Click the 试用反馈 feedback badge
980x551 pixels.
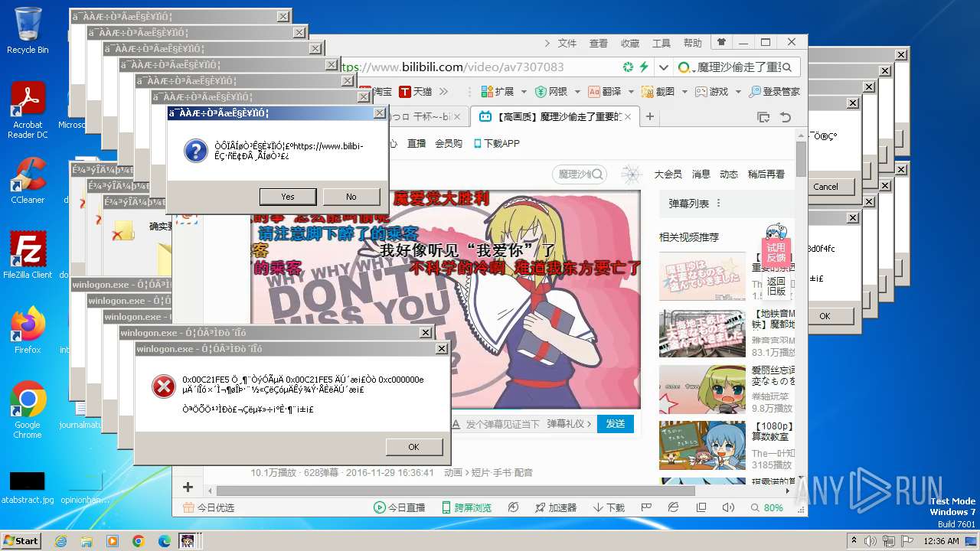pyautogui.click(x=776, y=253)
